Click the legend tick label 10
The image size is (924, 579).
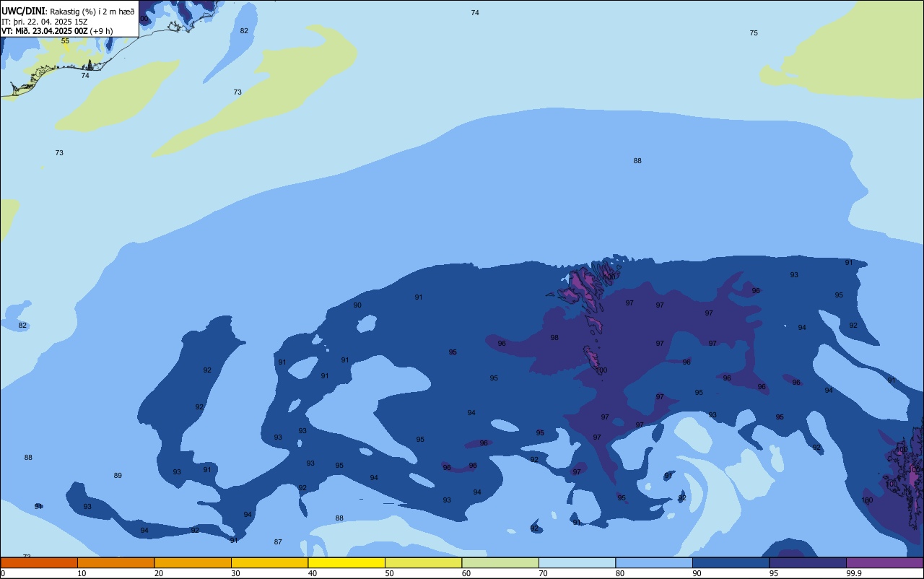(82, 573)
